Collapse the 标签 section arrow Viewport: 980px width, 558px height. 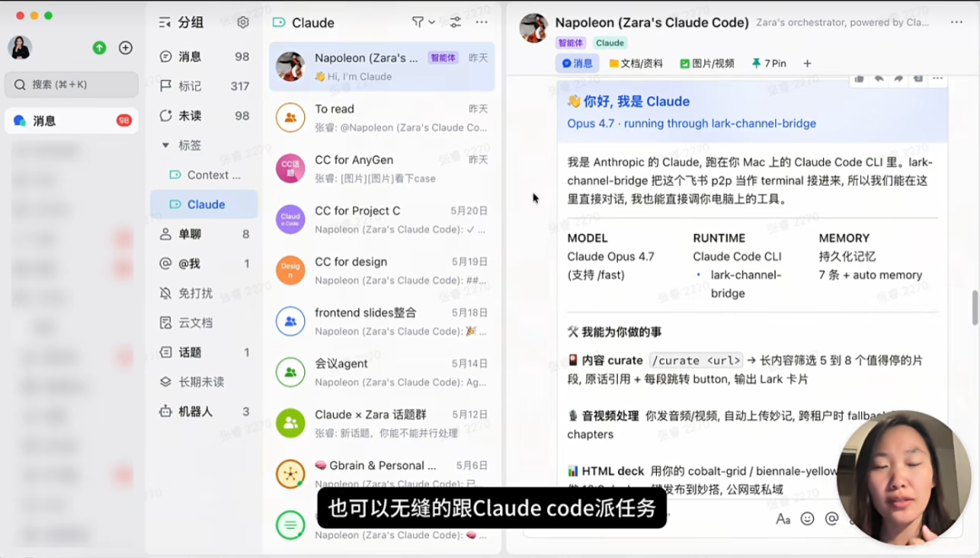click(166, 145)
